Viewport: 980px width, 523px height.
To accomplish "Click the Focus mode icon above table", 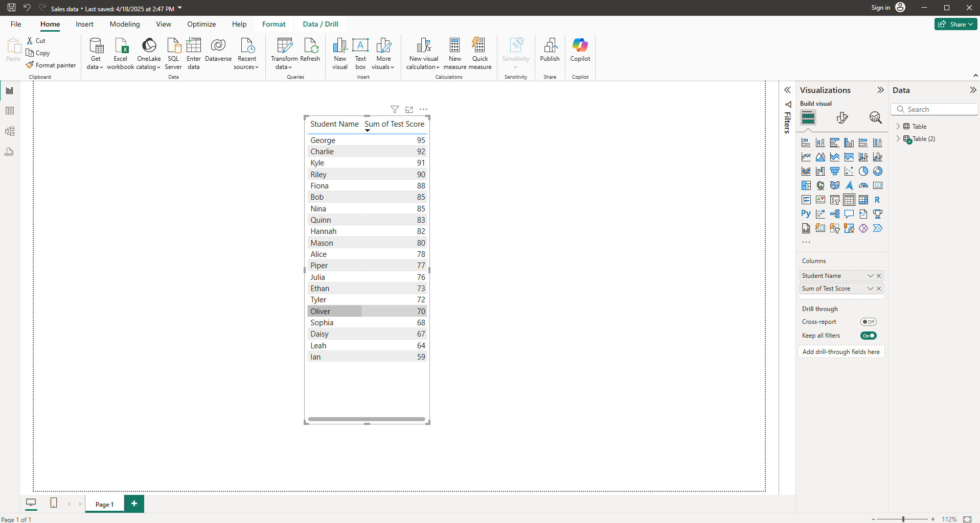I will [x=409, y=109].
